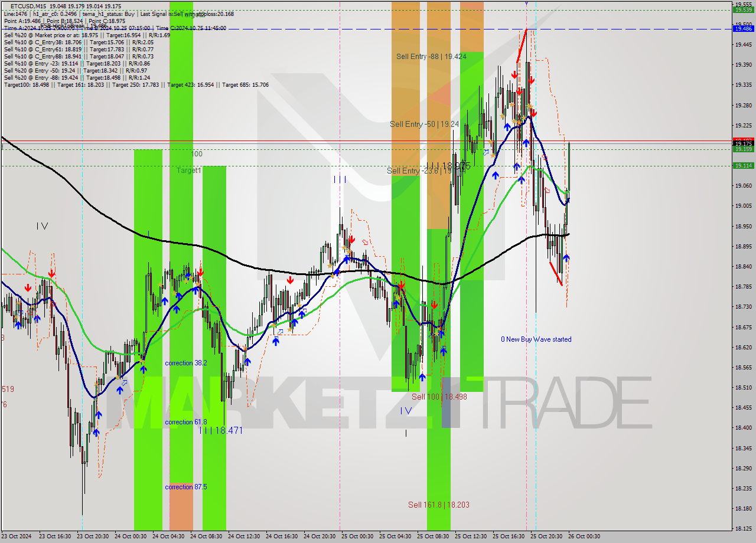The width and height of the screenshot is (756, 543).
Task: Click the 'correction 87.5' label
Action: coord(186,487)
